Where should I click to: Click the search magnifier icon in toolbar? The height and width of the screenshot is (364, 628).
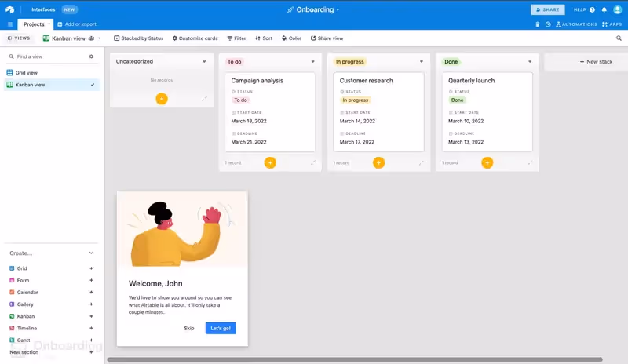coord(619,38)
